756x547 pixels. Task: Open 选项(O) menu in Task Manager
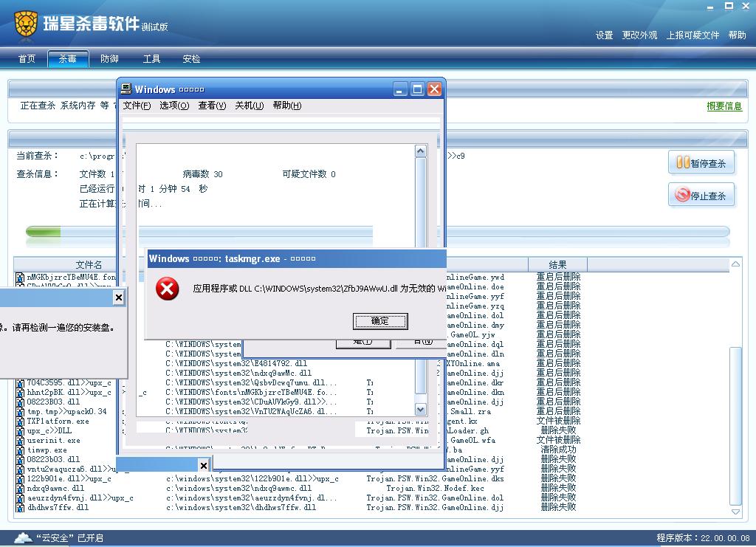[174, 106]
